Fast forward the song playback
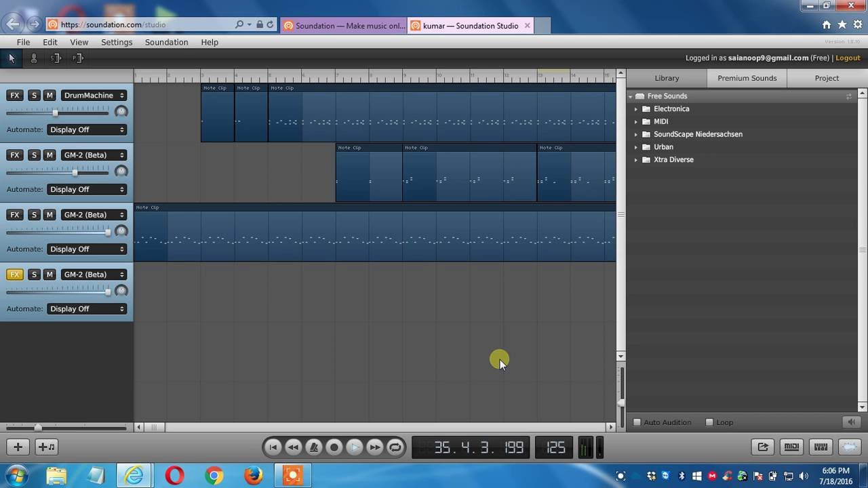Screen dimensions: 868x488 (374, 447)
